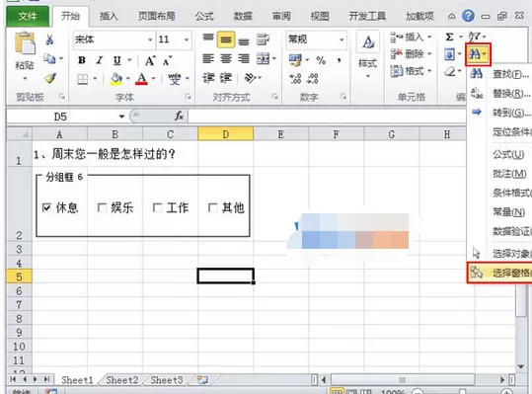Switch to Sheet2 tab
The image size is (532, 394).
coord(122,380)
